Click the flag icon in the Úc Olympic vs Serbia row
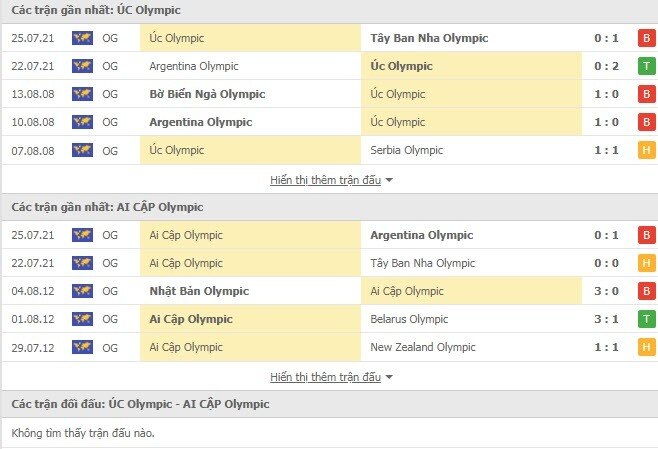The height and width of the screenshot is (449, 658). (x=82, y=150)
